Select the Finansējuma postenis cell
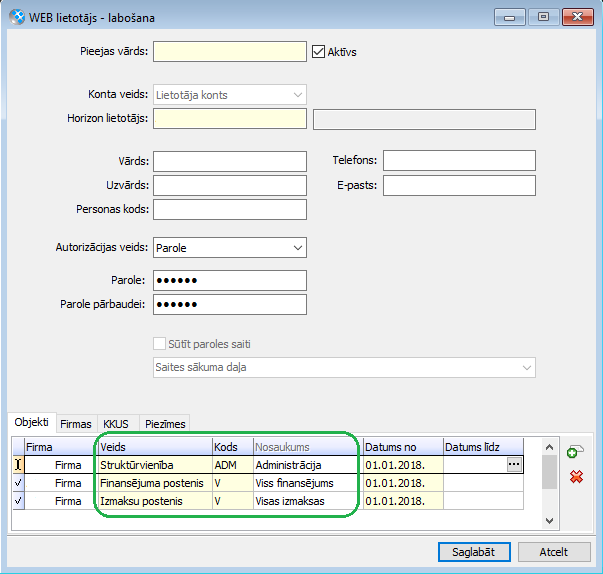Image resolution: width=603 pixels, height=574 pixels. pyautogui.click(x=153, y=483)
